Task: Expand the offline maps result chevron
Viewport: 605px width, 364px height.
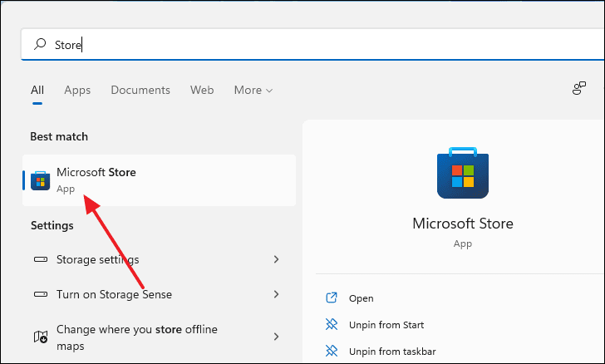Action: click(276, 337)
